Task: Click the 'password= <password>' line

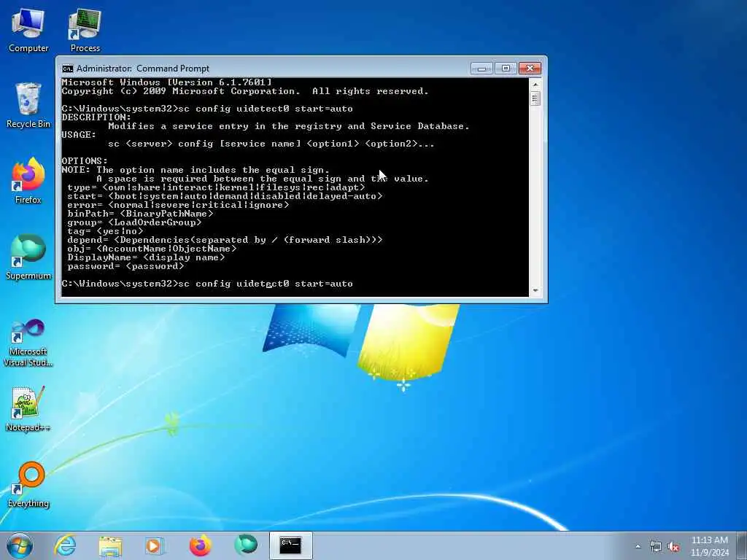Action: 125,266
